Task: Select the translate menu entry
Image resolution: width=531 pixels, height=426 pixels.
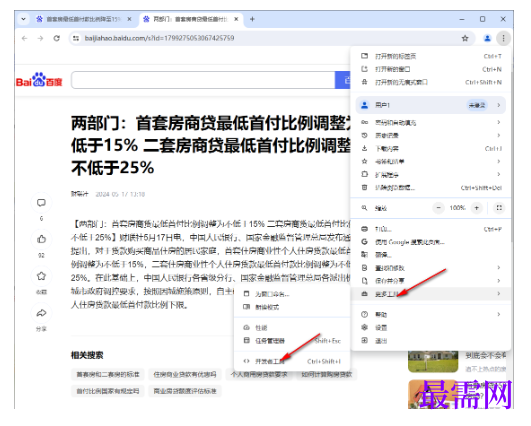Action: click(x=431, y=255)
